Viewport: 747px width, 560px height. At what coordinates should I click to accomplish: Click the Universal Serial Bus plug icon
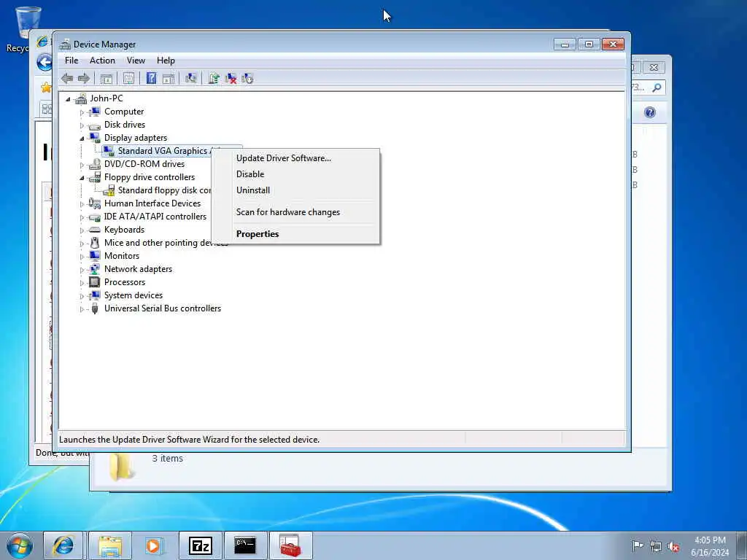[95, 308]
